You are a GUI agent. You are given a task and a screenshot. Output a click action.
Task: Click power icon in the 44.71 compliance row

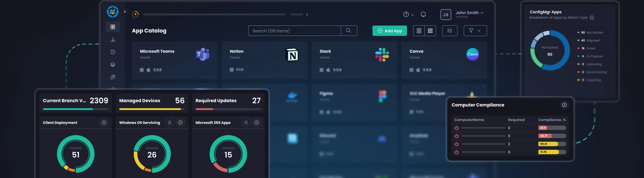tap(456, 136)
